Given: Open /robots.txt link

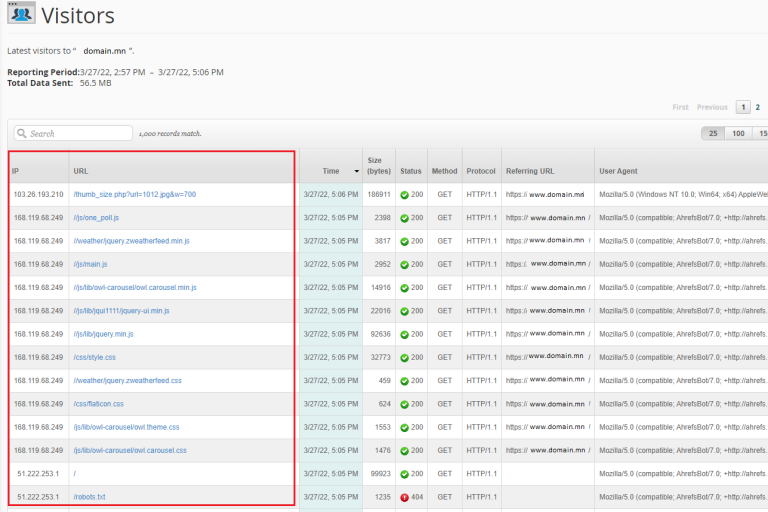Looking at the screenshot, I should pos(89,497).
